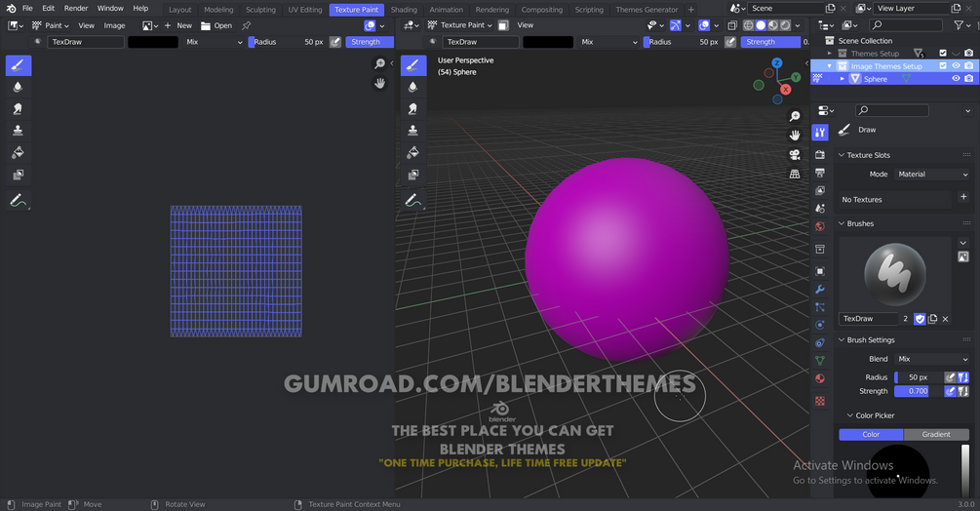Open the World properties tab
The width and height of the screenshot is (980, 511).
point(820,226)
